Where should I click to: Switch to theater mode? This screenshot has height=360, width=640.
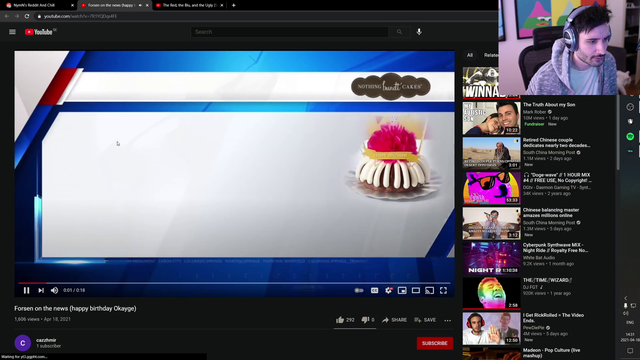416,290
